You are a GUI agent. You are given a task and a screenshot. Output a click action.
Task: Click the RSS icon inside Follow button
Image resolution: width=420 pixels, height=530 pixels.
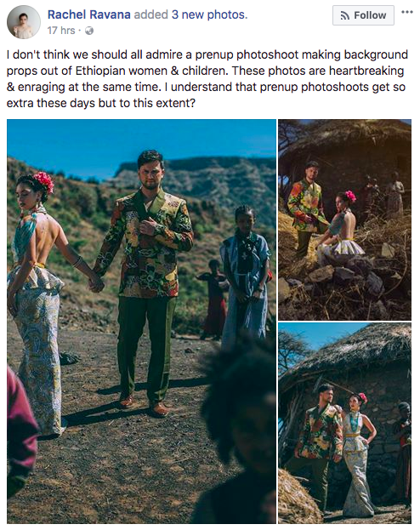344,15
